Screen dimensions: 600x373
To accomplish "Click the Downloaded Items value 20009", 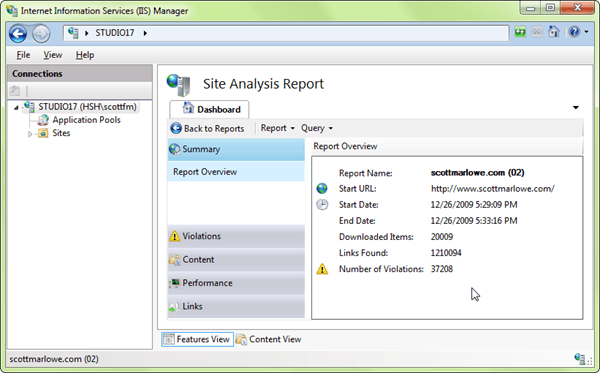I will [x=442, y=237].
